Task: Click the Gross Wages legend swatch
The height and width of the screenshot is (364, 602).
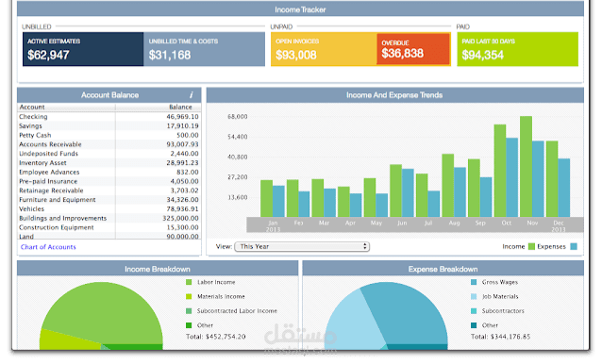Action: click(x=474, y=282)
